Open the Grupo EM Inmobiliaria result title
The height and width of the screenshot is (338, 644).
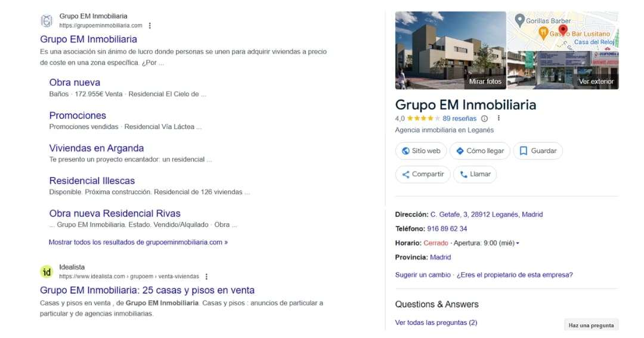pos(89,39)
